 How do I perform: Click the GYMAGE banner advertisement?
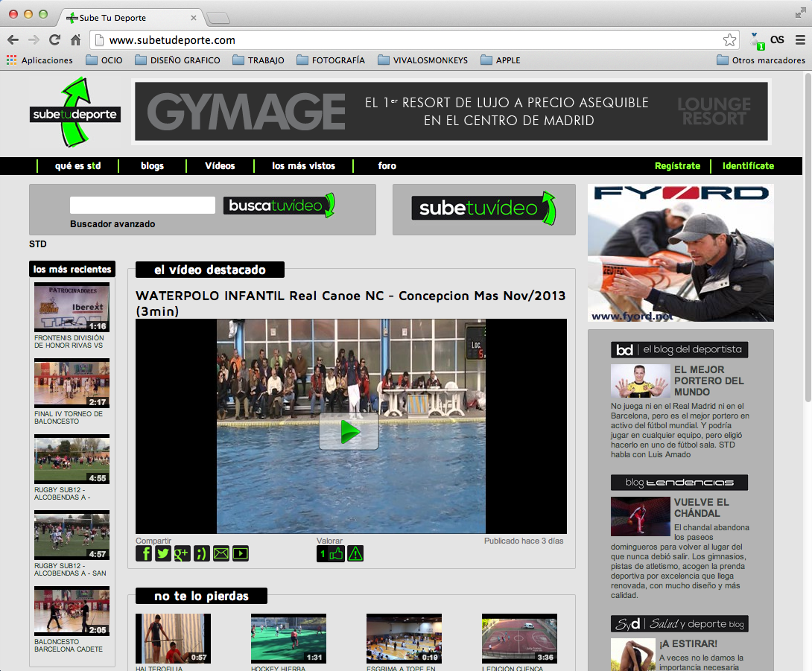(x=451, y=111)
